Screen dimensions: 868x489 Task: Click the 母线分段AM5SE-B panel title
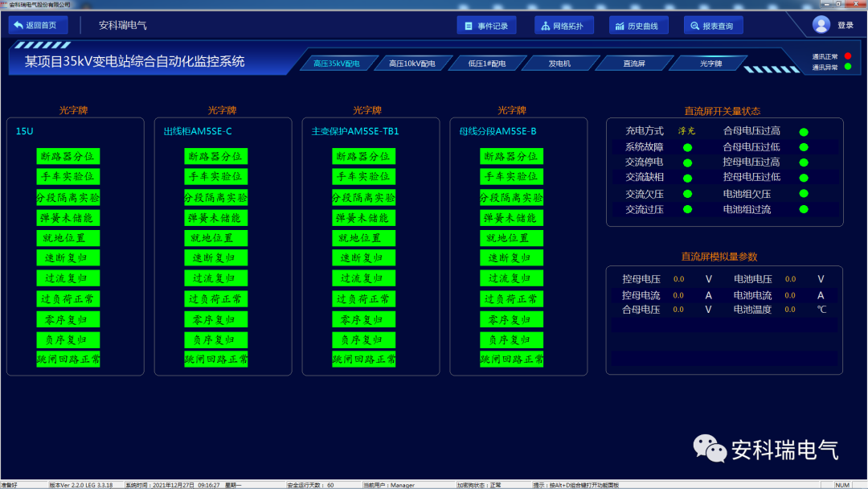[497, 131]
